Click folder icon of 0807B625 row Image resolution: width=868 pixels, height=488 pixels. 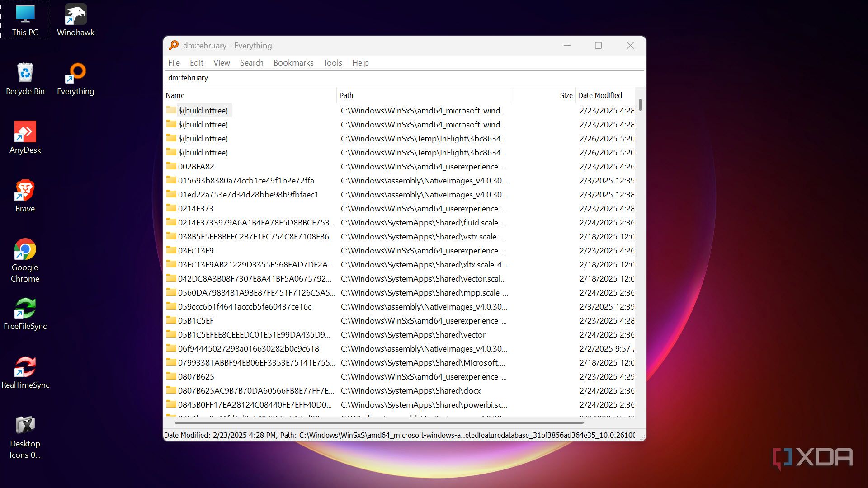(171, 376)
